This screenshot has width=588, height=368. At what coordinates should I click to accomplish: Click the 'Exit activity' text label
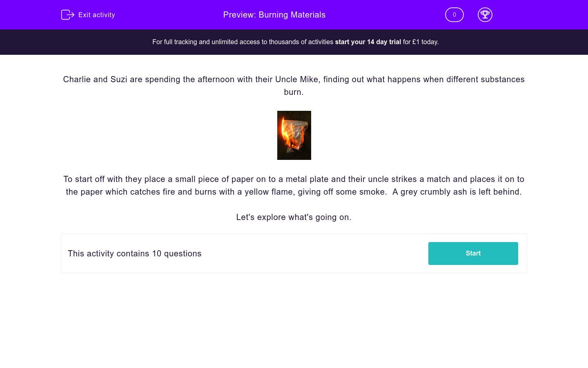96,15
